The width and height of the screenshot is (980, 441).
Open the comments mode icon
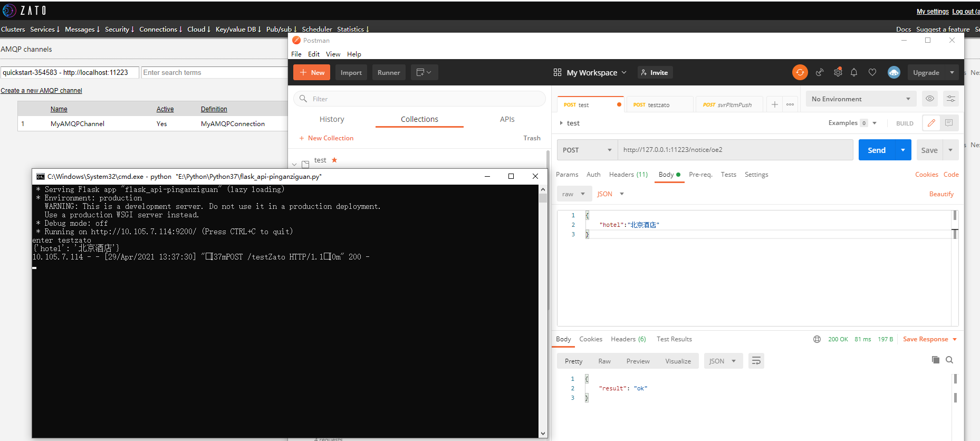(949, 123)
